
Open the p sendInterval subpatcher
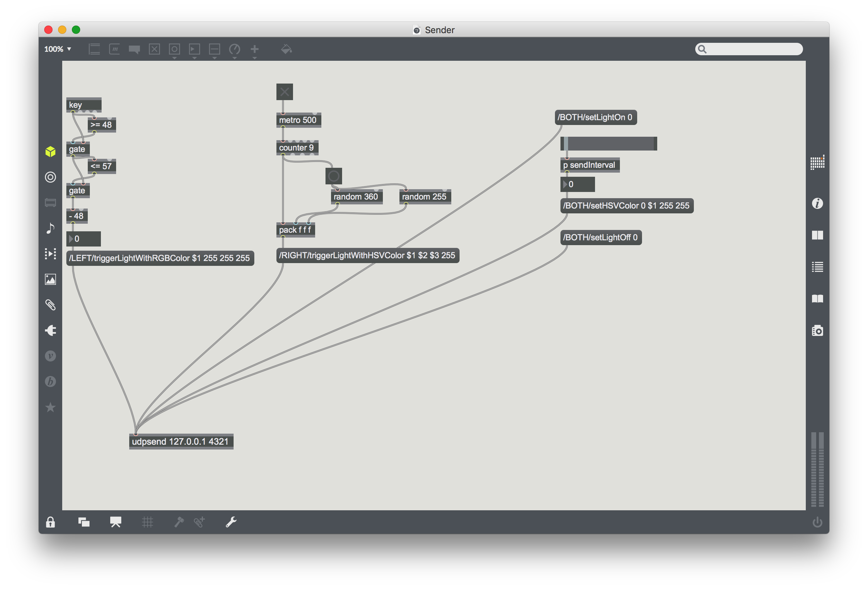[589, 165]
